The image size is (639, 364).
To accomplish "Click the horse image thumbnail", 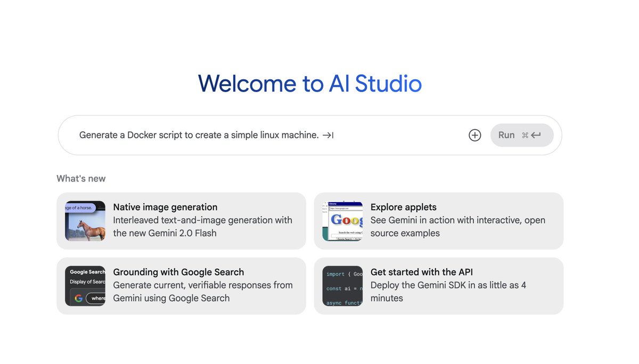I will click(85, 221).
